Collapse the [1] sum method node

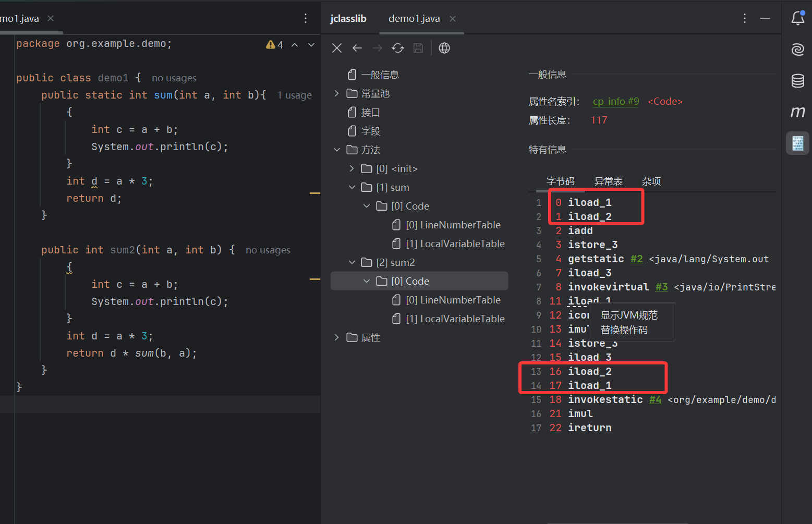point(352,187)
